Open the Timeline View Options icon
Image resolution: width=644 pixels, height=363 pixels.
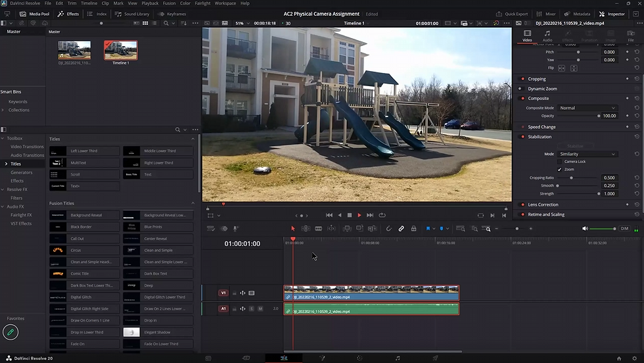(211, 229)
